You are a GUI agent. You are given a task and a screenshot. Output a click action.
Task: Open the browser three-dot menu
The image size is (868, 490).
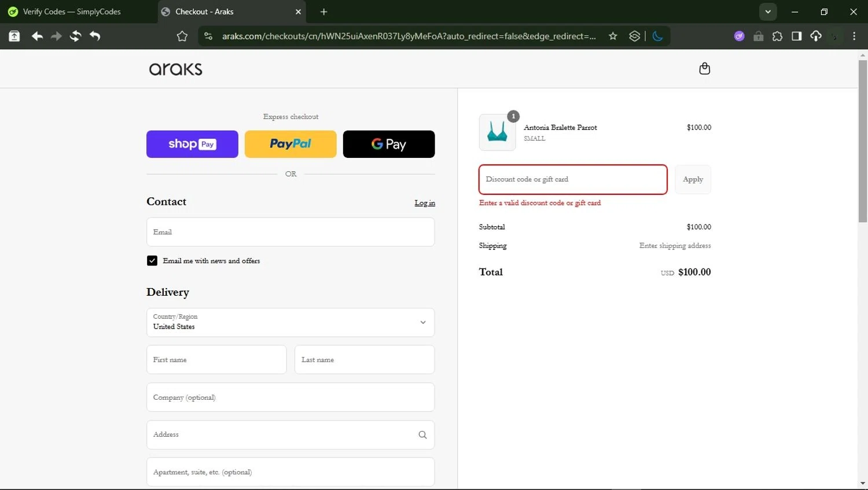854,36
